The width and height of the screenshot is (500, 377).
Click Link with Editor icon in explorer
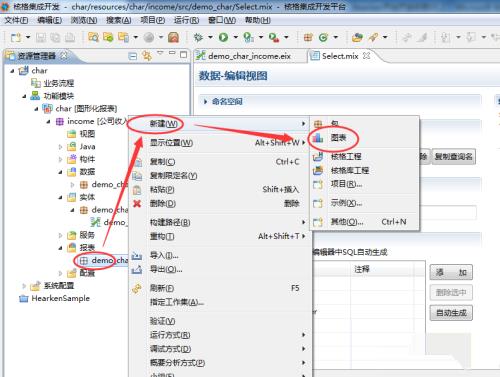point(147,56)
